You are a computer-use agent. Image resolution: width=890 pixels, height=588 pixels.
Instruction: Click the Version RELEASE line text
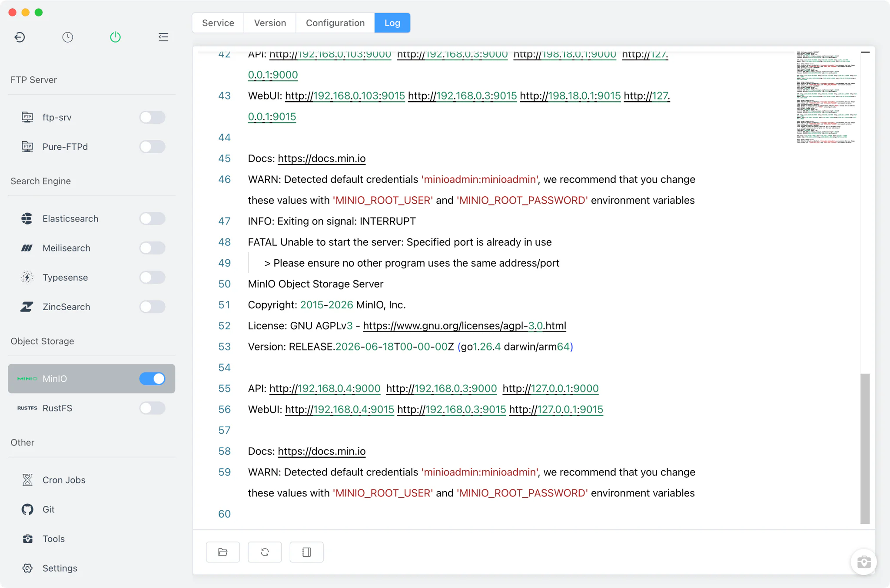[x=410, y=347]
